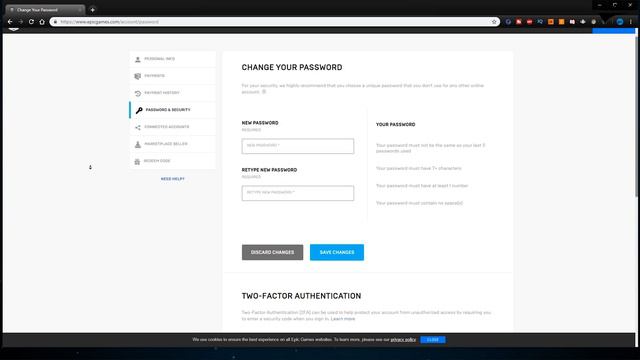Screen dimensions: 640x360
Task: Switch to the Change Your Password tab
Action: [x=44, y=10]
